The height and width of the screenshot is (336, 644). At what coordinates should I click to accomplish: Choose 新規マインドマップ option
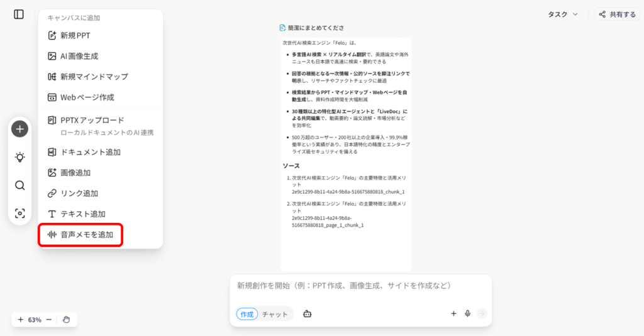click(94, 77)
